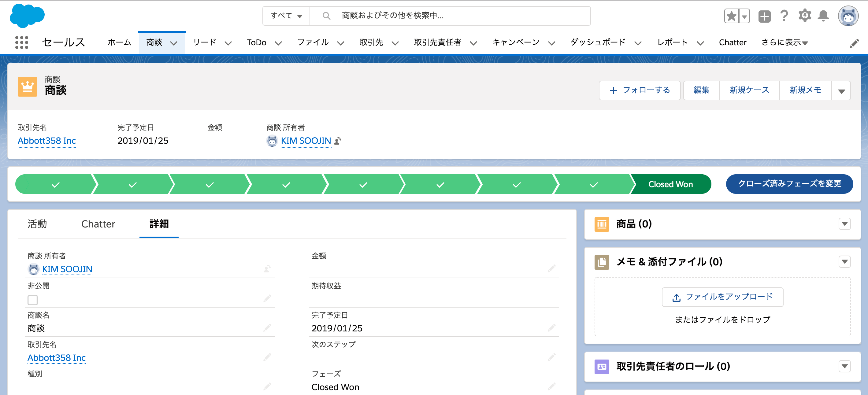Click クローズ済みフェーズを変更 button
This screenshot has width=868, height=395.
pos(789,184)
